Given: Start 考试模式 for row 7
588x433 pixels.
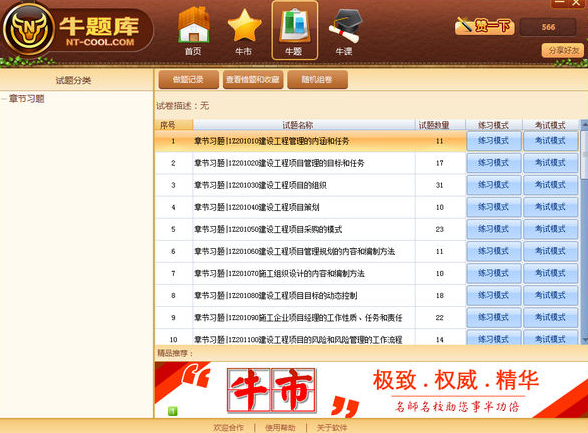Looking at the screenshot, I should (550, 273).
